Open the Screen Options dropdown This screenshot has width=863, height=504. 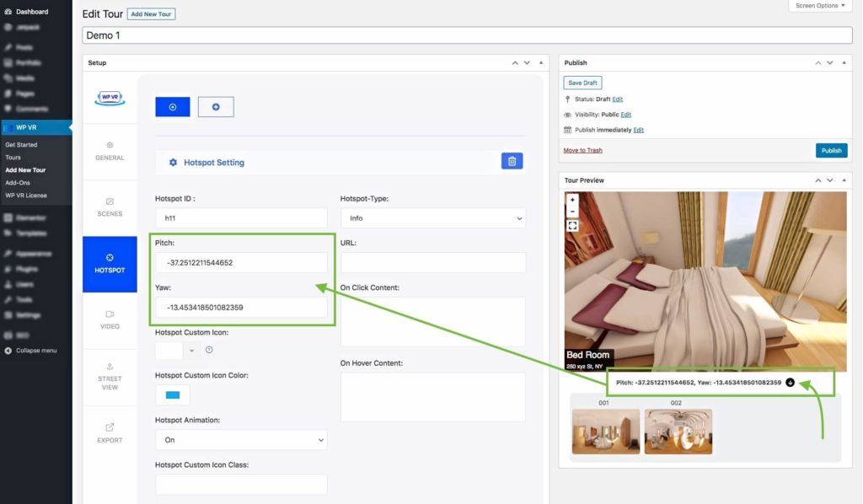point(820,6)
